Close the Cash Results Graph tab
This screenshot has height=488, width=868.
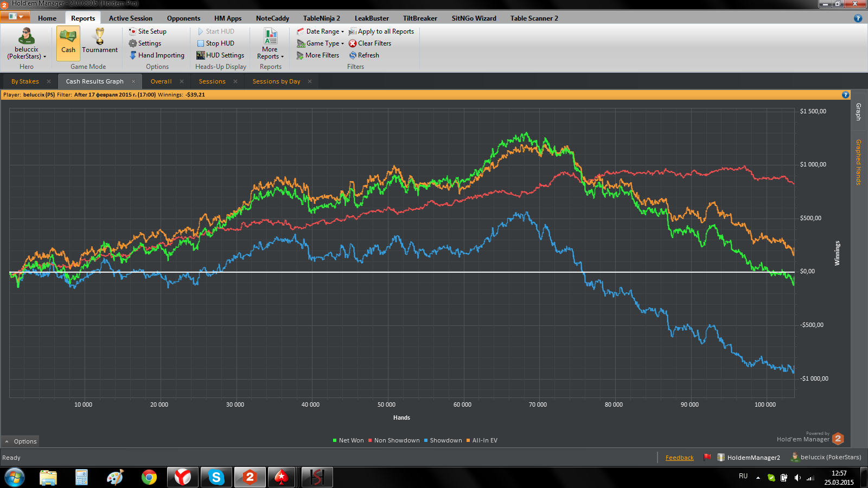tap(133, 81)
